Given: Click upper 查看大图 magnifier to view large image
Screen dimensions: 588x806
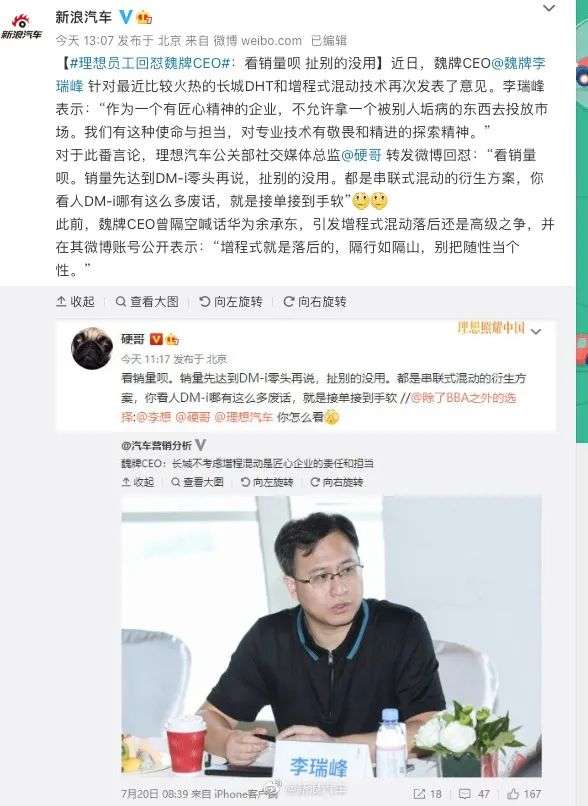Looking at the screenshot, I should (147, 301).
